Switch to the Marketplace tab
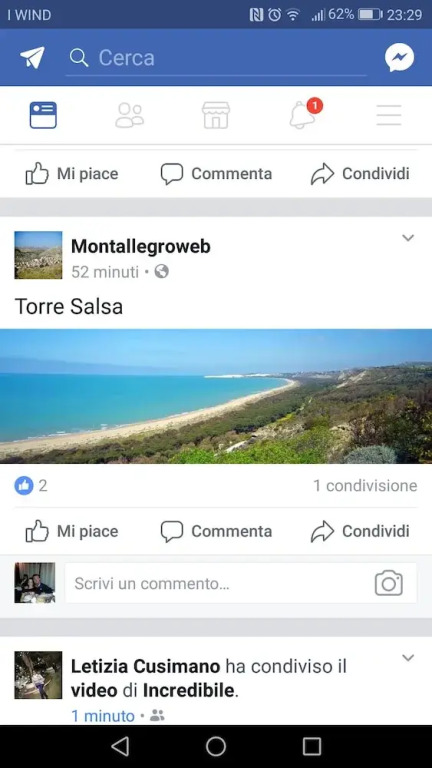Viewport: 432px width, 768px height. point(216,115)
